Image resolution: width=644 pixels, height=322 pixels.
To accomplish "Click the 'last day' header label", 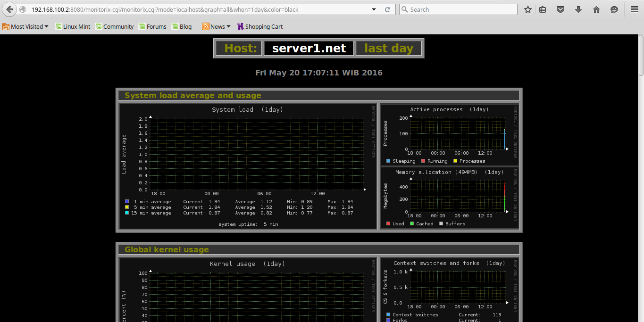I will [x=389, y=48].
